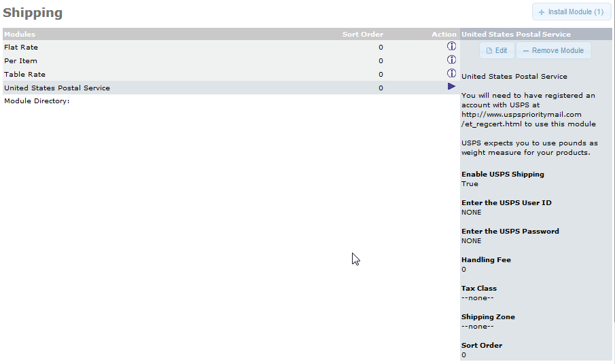Select the Per Item module row
Image resolution: width=615 pixels, height=364 pixels.
[231, 60]
